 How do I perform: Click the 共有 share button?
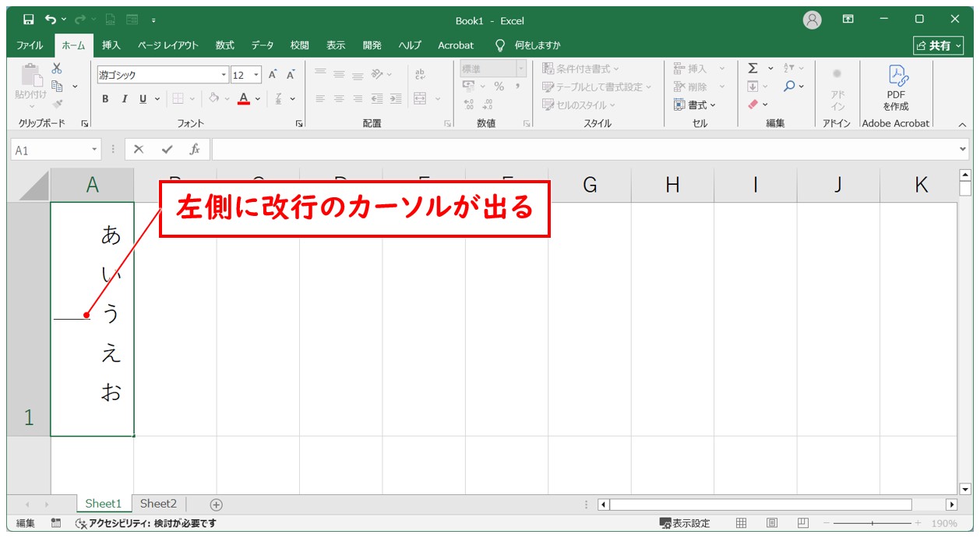click(x=939, y=46)
